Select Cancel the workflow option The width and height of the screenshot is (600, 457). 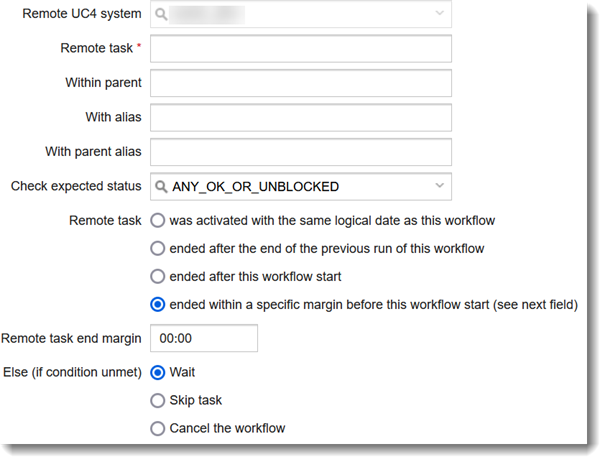click(158, 428)
